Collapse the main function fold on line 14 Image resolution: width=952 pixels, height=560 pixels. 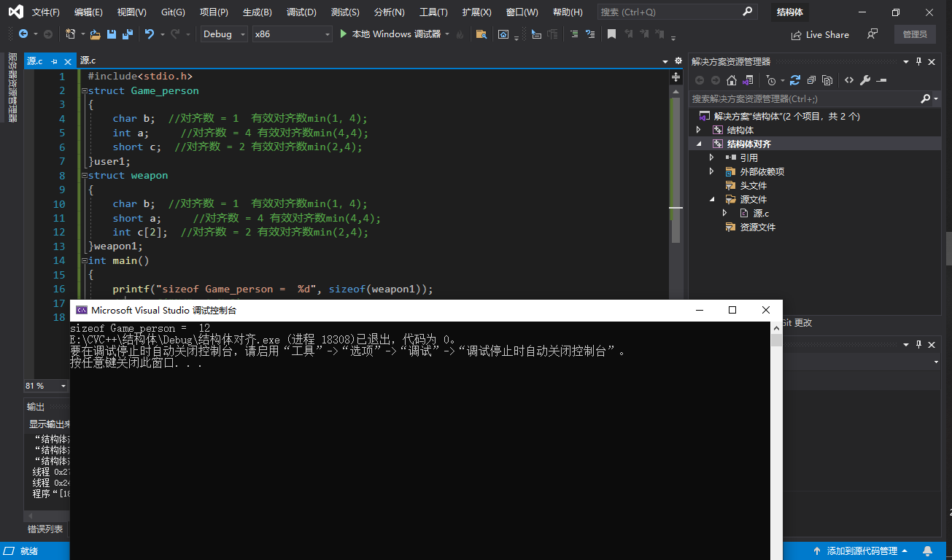[x=84, y=260]
